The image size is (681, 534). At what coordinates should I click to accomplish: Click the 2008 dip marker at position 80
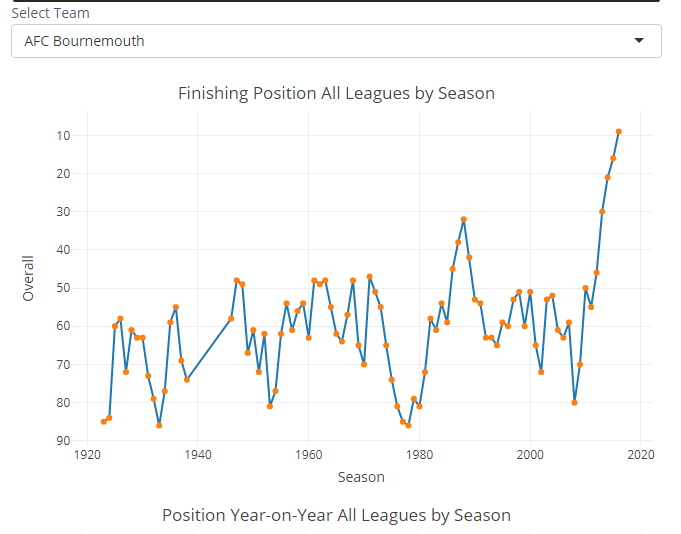[x=575, y=402]
